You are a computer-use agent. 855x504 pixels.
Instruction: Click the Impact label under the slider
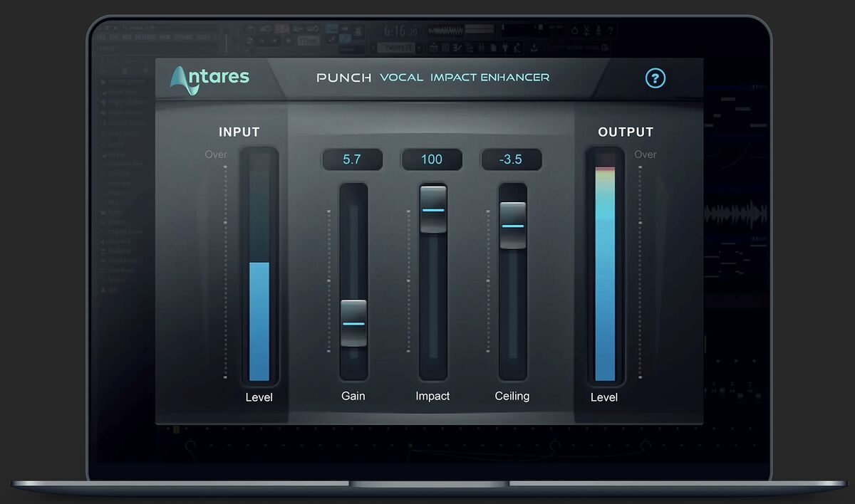(x=432, y=396)
